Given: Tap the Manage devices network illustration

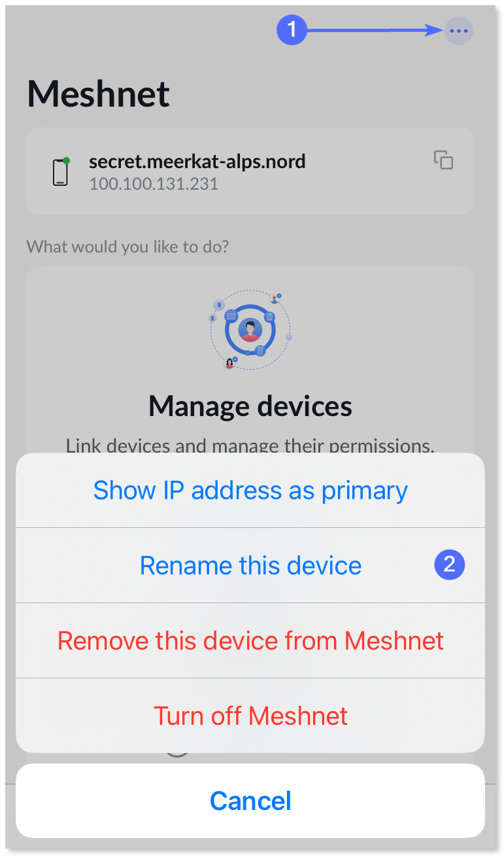Looking at the screenshot, I should point(250,330).
